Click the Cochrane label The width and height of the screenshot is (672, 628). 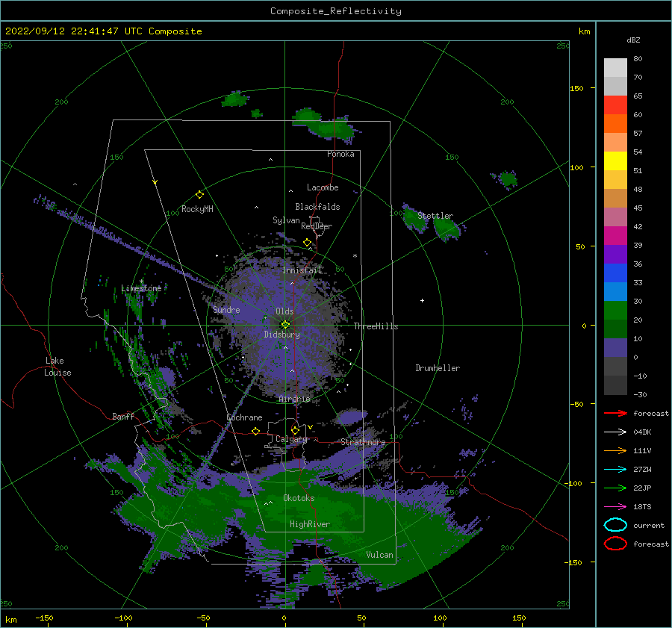click(244, 417)
